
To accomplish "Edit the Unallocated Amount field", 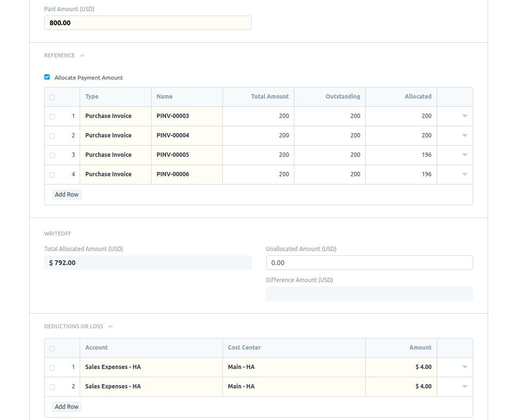I will [369, 263].
